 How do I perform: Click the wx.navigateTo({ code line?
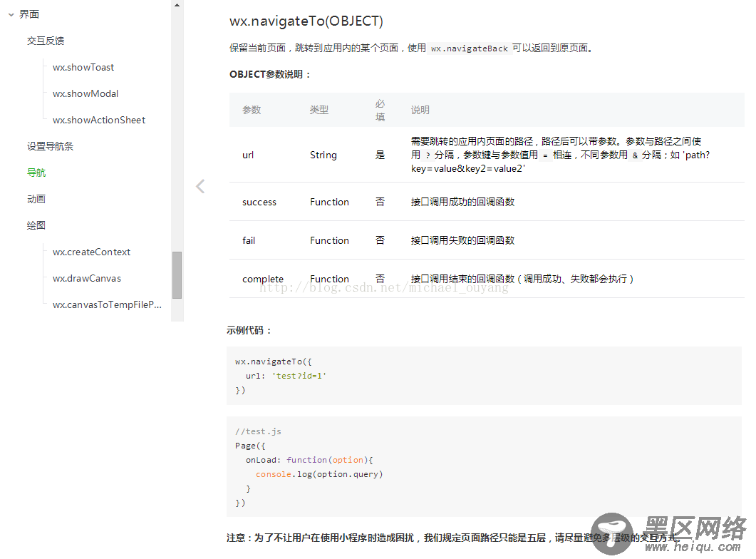(274, 361)
